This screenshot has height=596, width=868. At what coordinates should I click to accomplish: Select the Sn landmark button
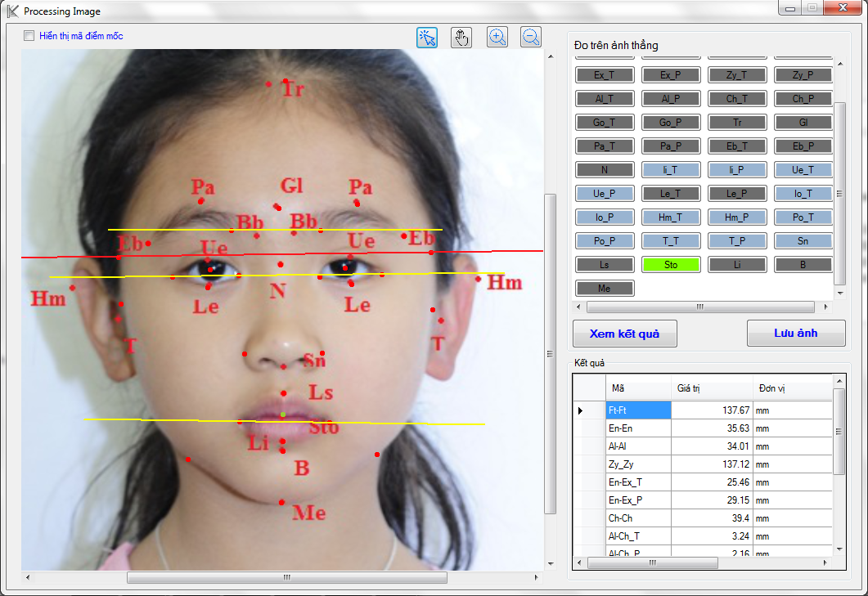click(803, 241)
